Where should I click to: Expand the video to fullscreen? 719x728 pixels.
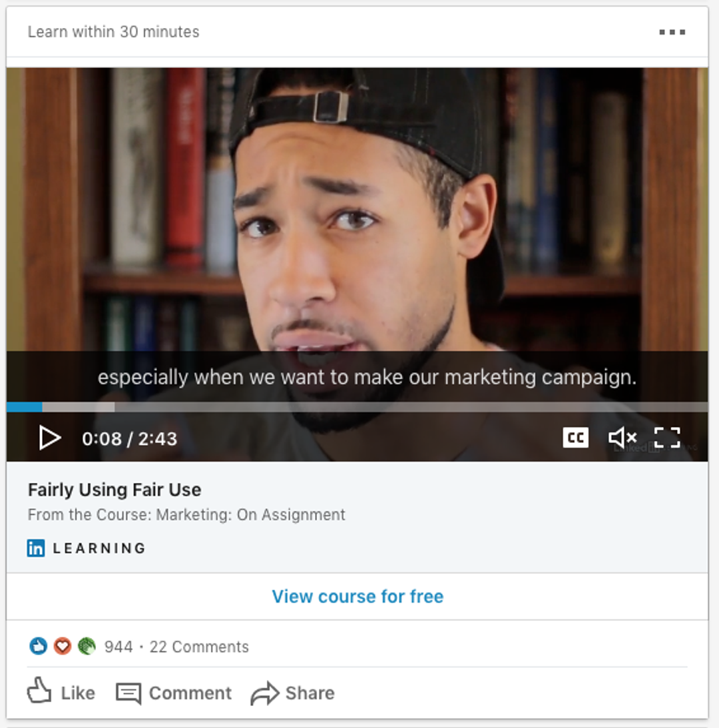pos(666,438)
